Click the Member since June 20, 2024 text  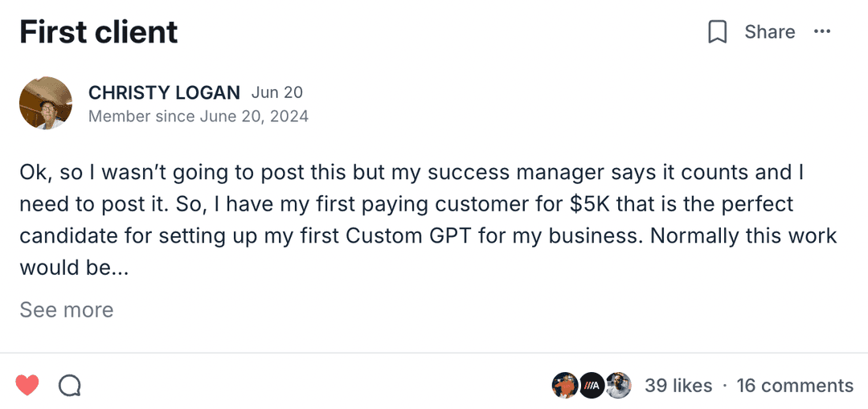[x=199, y=117]
